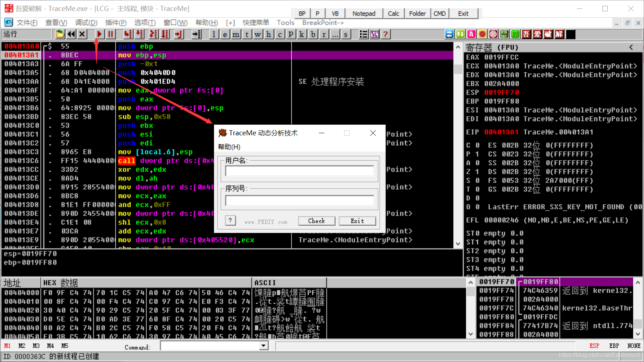Click Execute till return icon

[179, 34]
